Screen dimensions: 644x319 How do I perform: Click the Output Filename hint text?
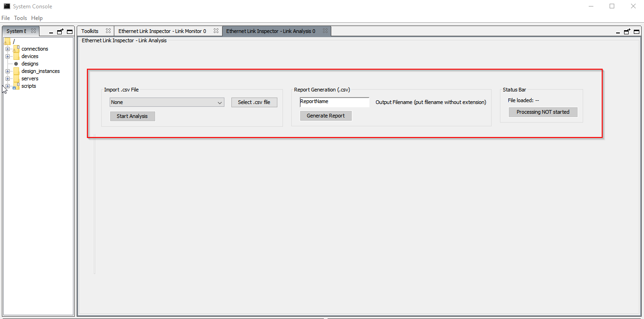[x=431, y=102]
